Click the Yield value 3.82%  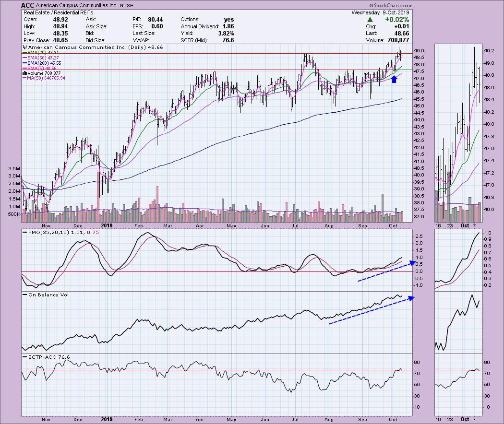(x=226, y=34)
